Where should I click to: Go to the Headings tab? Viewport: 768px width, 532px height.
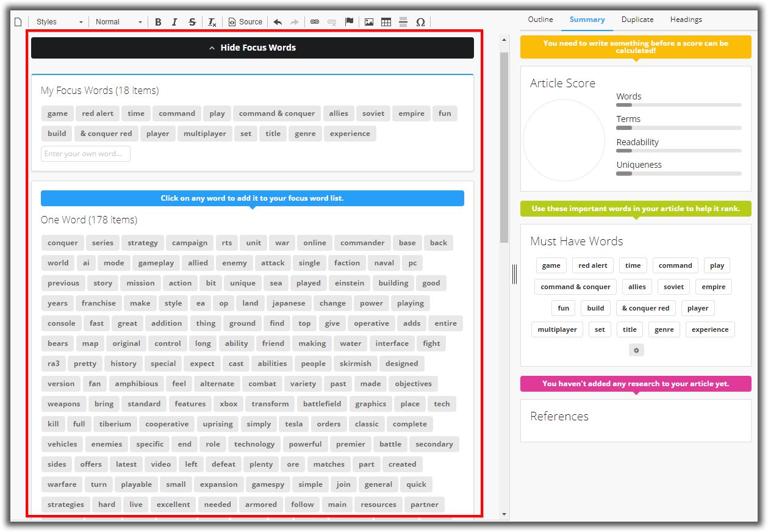point(686,20)
